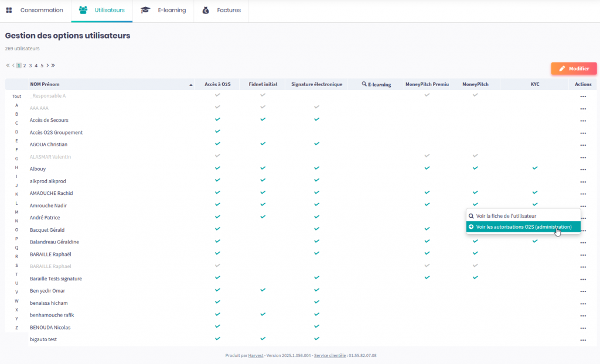Screen dimensions: 600x364
Task: Toggle Accès à O2S checkmark for Albouy
Action: pos(217,168)
